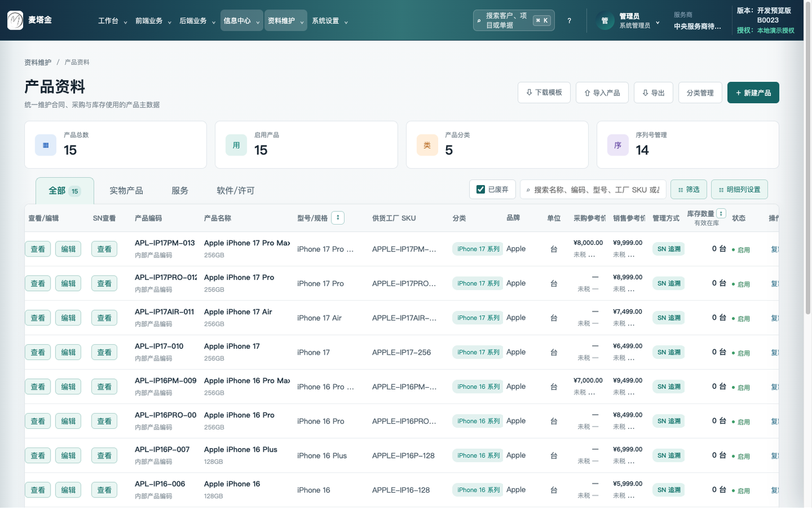812x509 pixels.
Task: Click 编辑 for APL-IP16PM-009 row
Action: 68,387
